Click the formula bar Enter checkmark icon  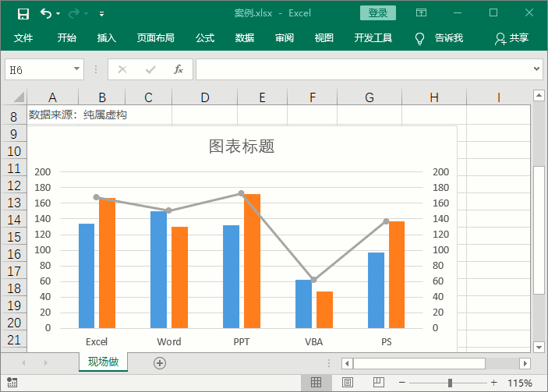coord(150,70)
